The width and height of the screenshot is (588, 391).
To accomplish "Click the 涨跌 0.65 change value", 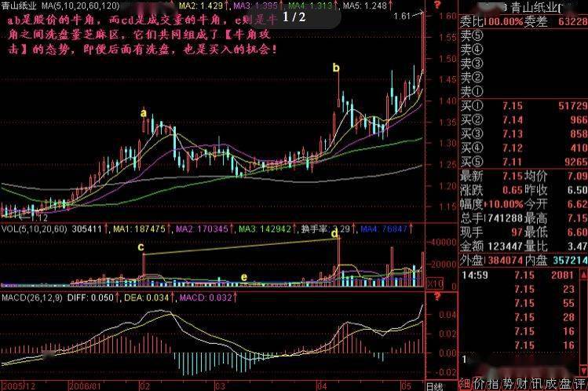I will click(x=513, y=190).
